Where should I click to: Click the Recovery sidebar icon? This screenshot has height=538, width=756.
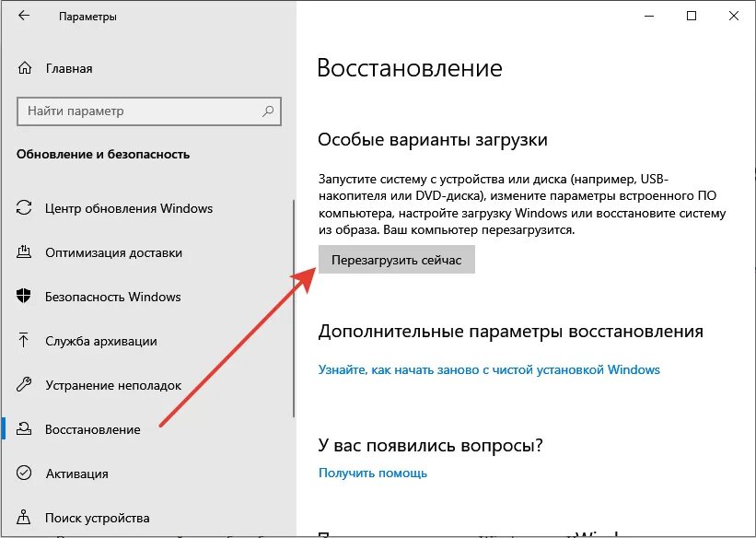click(x=22, y=429)
